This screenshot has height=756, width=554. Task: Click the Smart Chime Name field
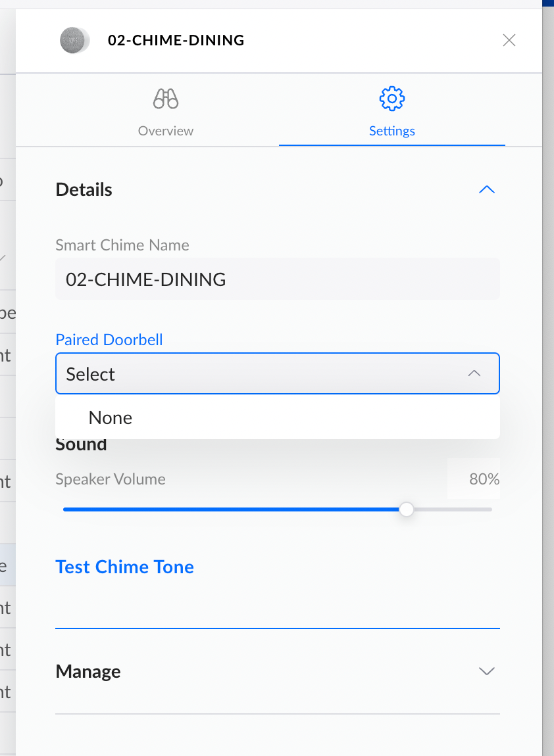click(277, 279)
